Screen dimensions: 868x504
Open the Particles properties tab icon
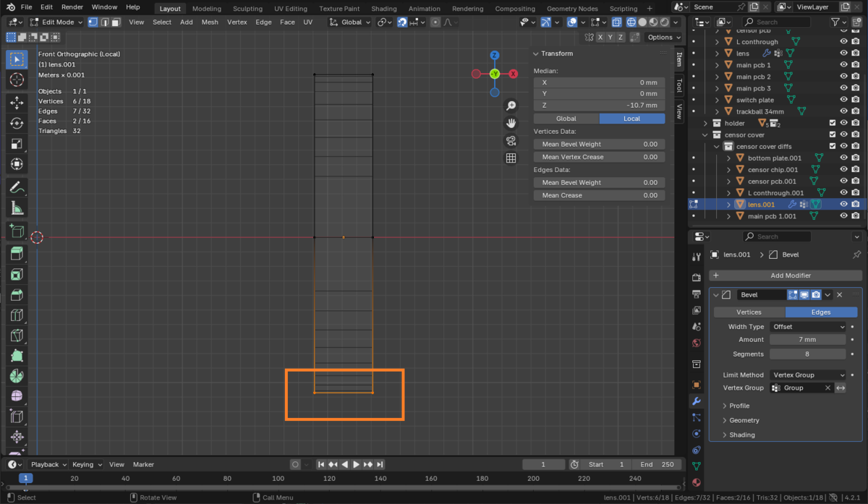pyautogui.click(x=697, y=417)
